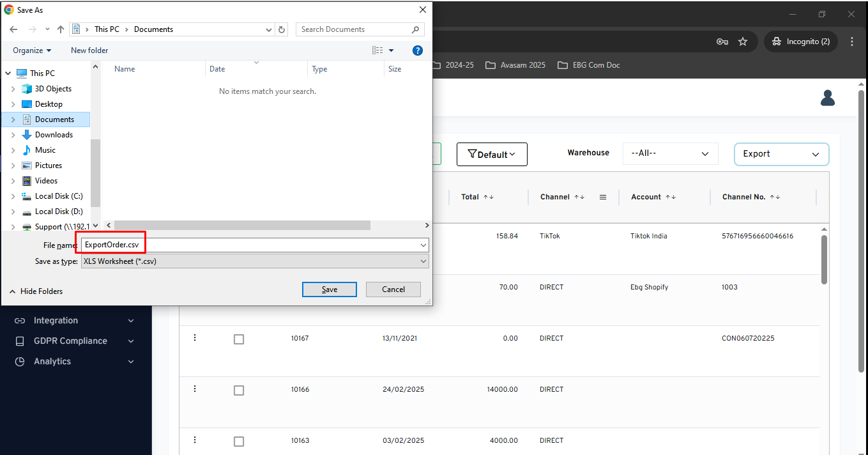The width and height of the screenshot is (868, 455).
Task: Select the checkbox for order 10166
Action: (x=239, y=390)
